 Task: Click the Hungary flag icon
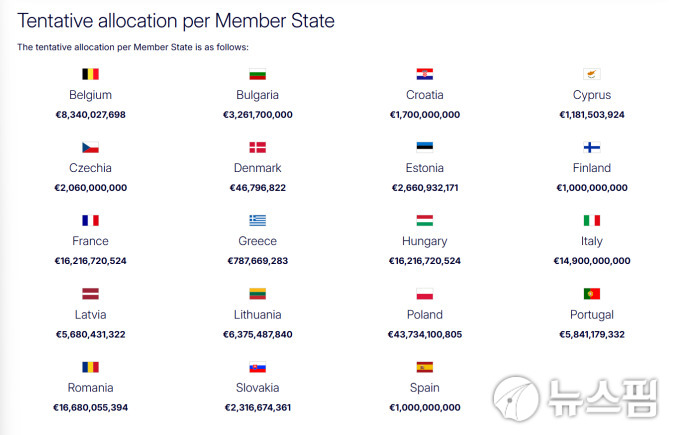[x=425, y=220]
